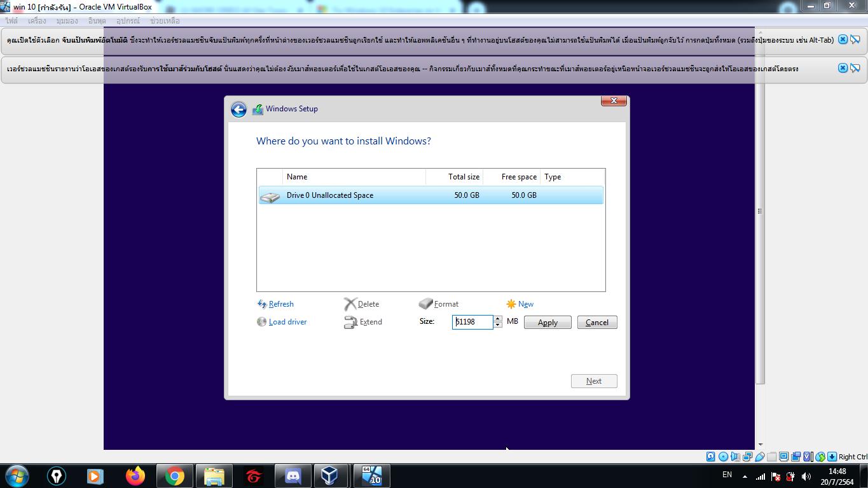Click the Extend partition option
The height and width of the screenshot is (488, 868).
click(x=363, y=322)
